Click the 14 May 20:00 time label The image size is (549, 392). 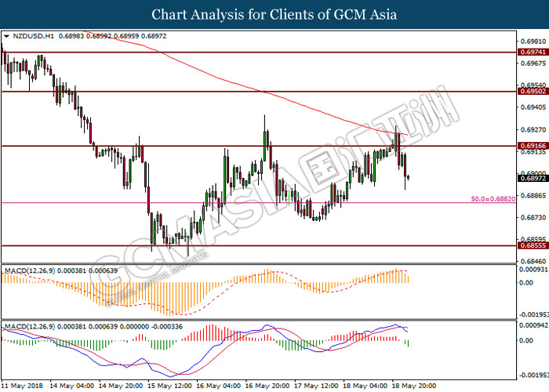(121, 386)
